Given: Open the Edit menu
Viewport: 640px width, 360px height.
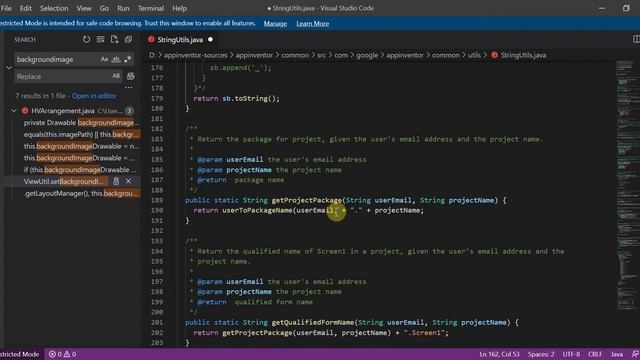Looking at the screenshot, I should pyautogui.click(x=25, y=8).
